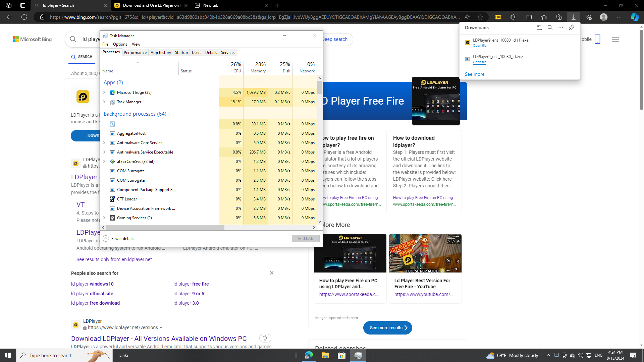The height and width of the screenshot is (362, 644).
Task: Expand Gaming Services process group
Action: pyautogui.click(x=104, y=218)
